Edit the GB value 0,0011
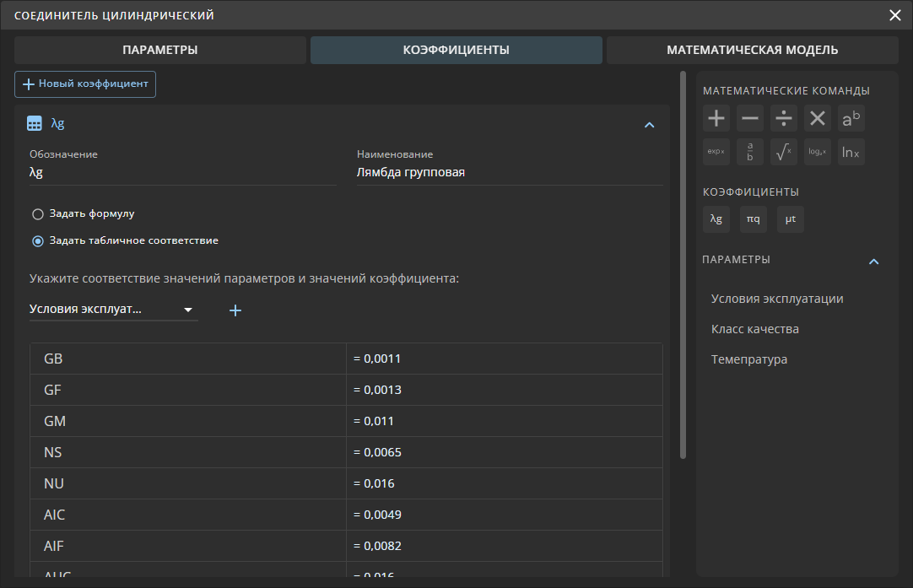The width and height of the screenshot is (913, 588). (x=505, y=359)
